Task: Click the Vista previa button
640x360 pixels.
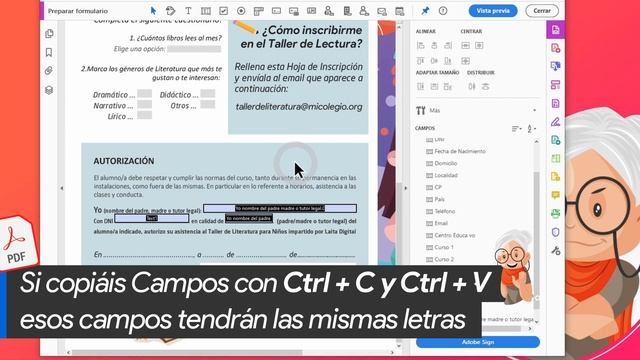Action: tap(493, 11)
